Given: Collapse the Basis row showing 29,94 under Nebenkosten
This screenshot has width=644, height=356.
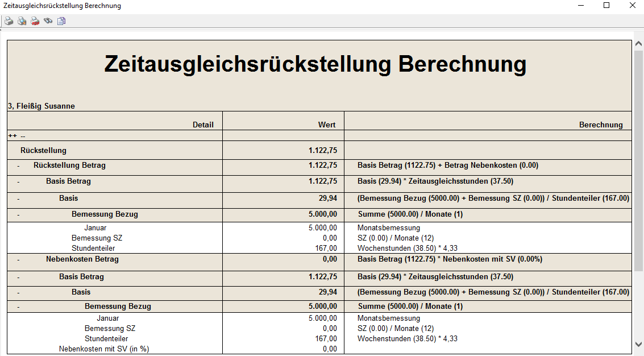Looking at the screenshot, I should [x=18, y=292].
